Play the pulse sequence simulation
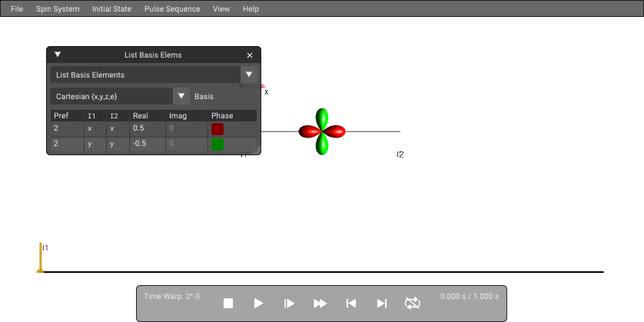This screenshot has height=322, width=644. [x=258, y=304]
